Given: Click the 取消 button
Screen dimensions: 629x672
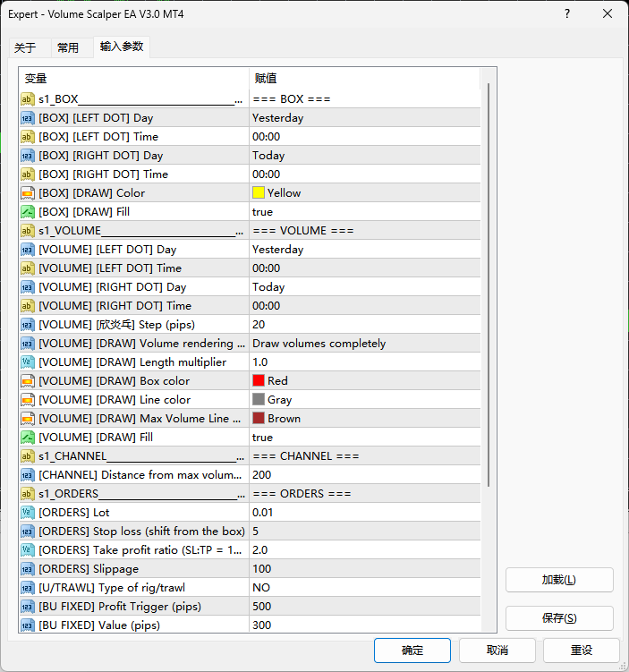Looking at the screenshot, I should point(497,651).
